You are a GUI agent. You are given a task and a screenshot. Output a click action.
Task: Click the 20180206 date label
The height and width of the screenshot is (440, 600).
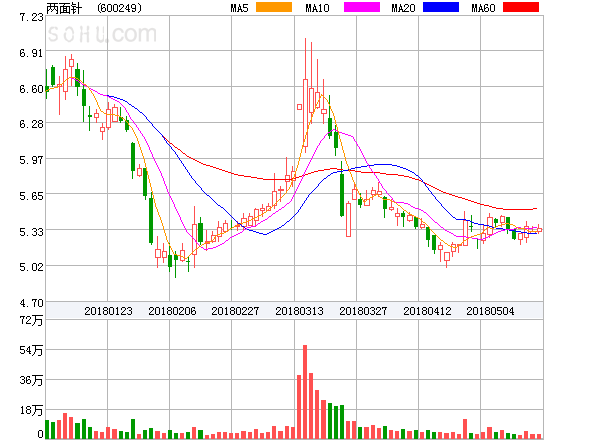click(172, 311)
